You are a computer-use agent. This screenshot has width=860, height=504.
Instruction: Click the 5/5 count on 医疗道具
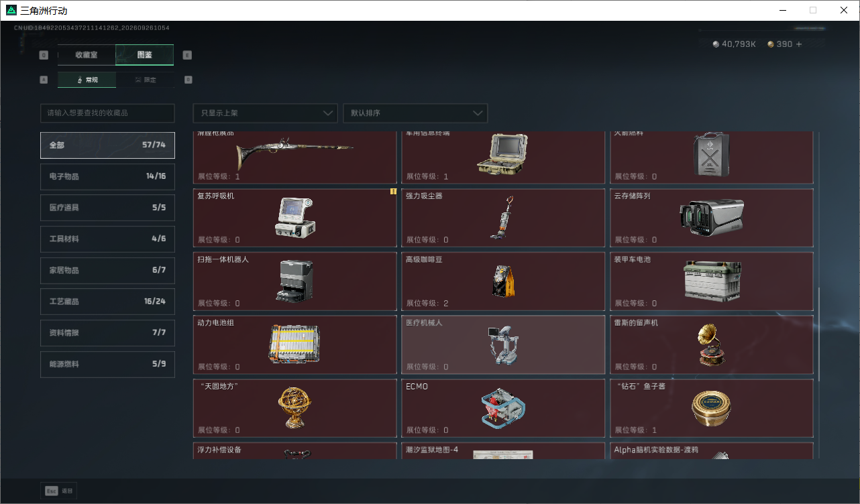[159, 208]
